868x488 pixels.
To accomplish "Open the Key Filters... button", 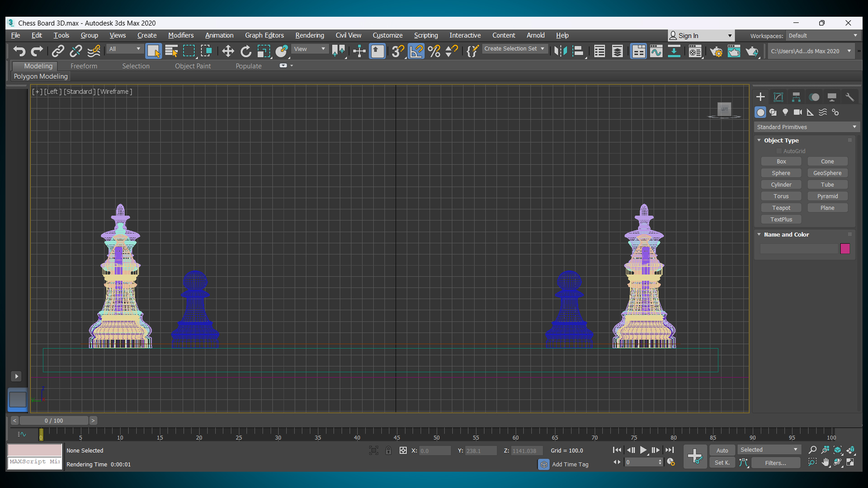I will coord(775,463).
